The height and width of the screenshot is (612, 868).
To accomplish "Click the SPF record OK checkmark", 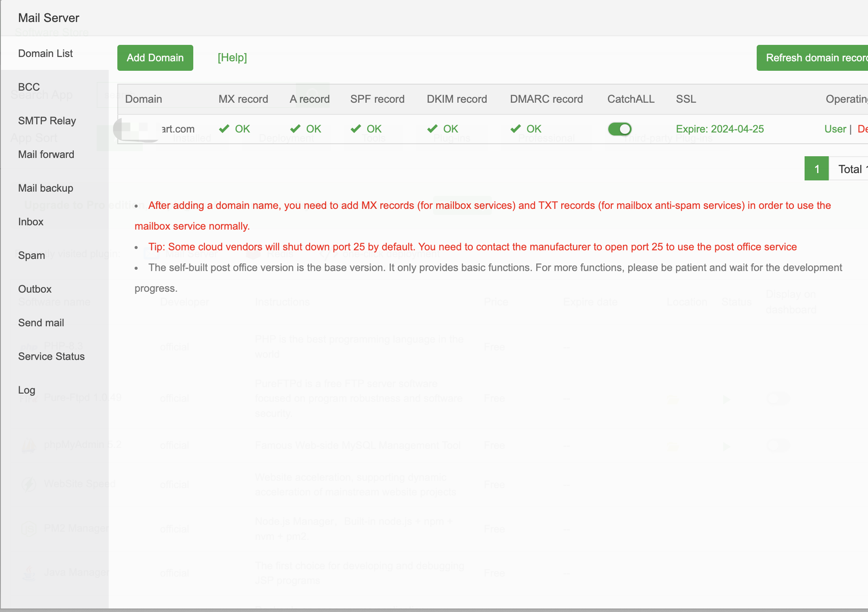I will pyautogui.click(x=356, y=129).
